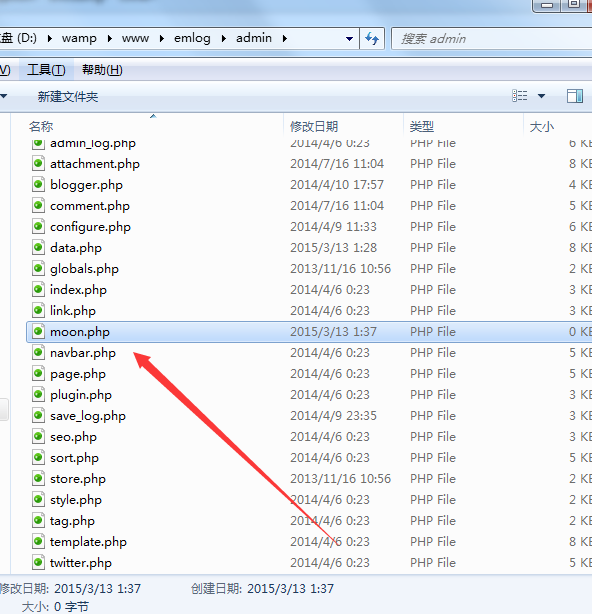Viewport: 592px width, 614px height.
Task: Select the navbar.php file name
Action: [x=83, y=353]
